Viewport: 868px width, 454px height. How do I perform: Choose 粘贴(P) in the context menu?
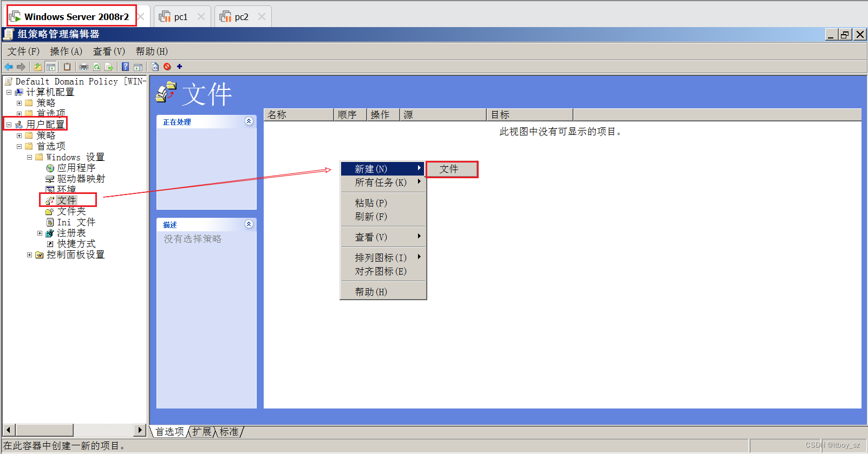tap(383, 203)
